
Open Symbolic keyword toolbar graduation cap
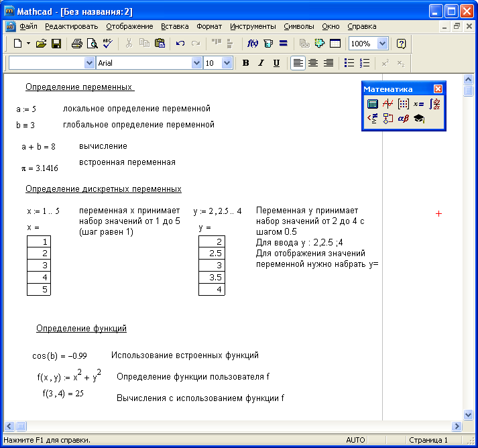point(419,119)
